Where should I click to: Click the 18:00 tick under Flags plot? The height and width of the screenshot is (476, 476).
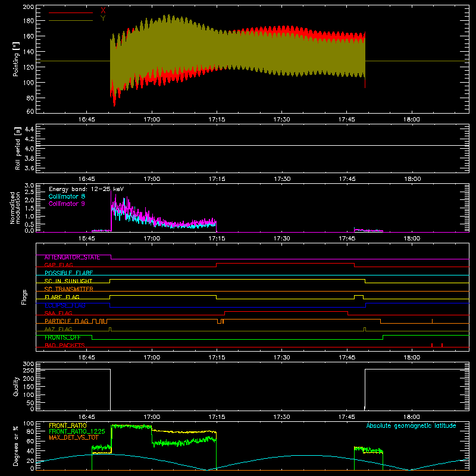click(x=412, y=358)
